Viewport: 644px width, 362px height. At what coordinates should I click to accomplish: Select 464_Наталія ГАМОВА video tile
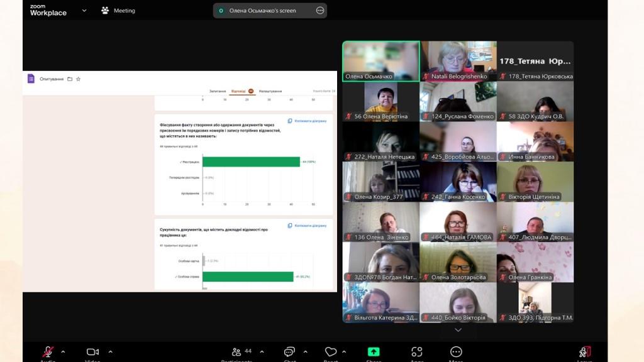[458, 222]
